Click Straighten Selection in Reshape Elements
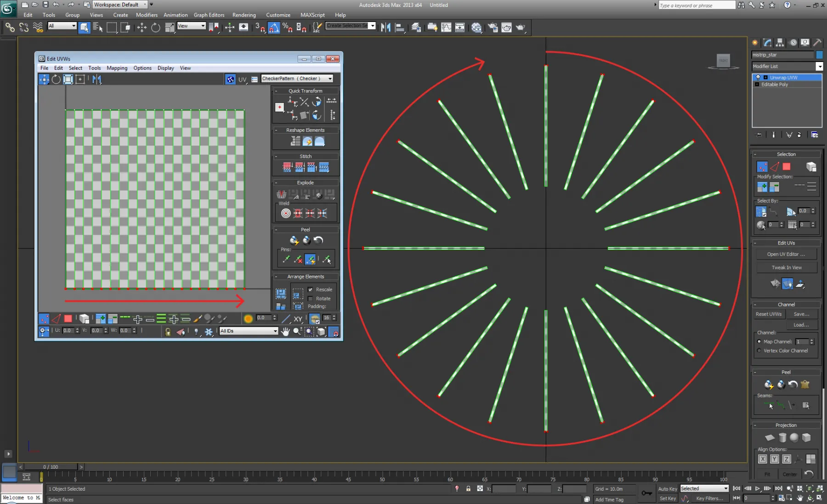 295,142
